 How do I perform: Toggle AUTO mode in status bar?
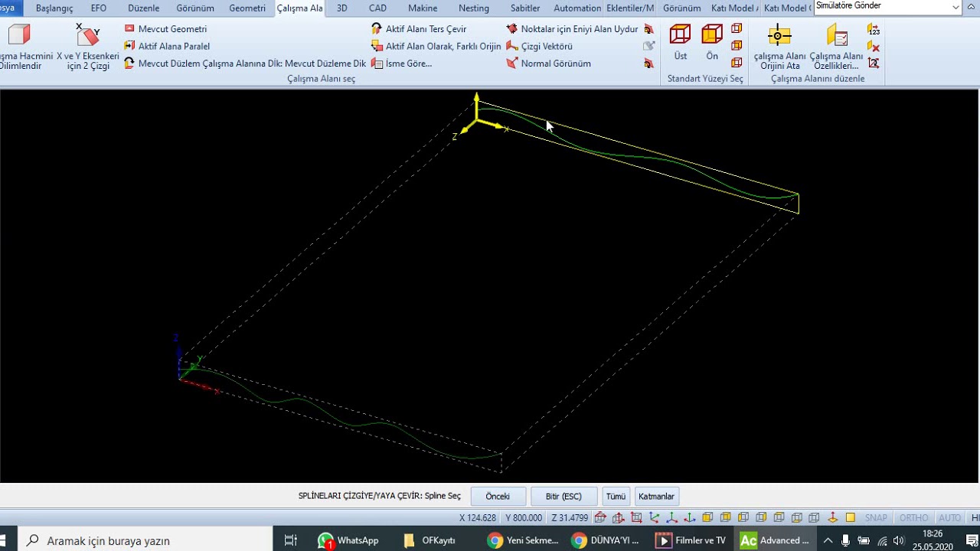[950, 518]
